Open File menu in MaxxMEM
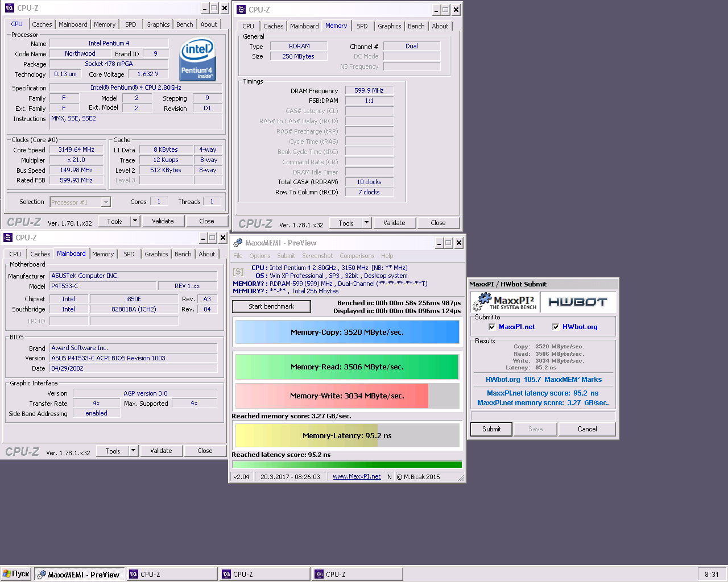This screenshot has height=582, width=728. (x=238, y=256)
